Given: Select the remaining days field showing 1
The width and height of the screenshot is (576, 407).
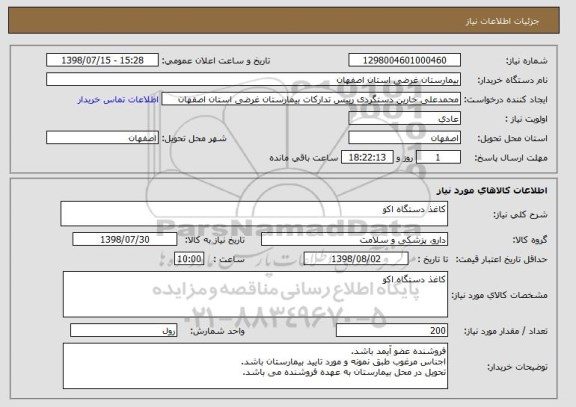Looking at the screenshot, I should click(438, 157).
